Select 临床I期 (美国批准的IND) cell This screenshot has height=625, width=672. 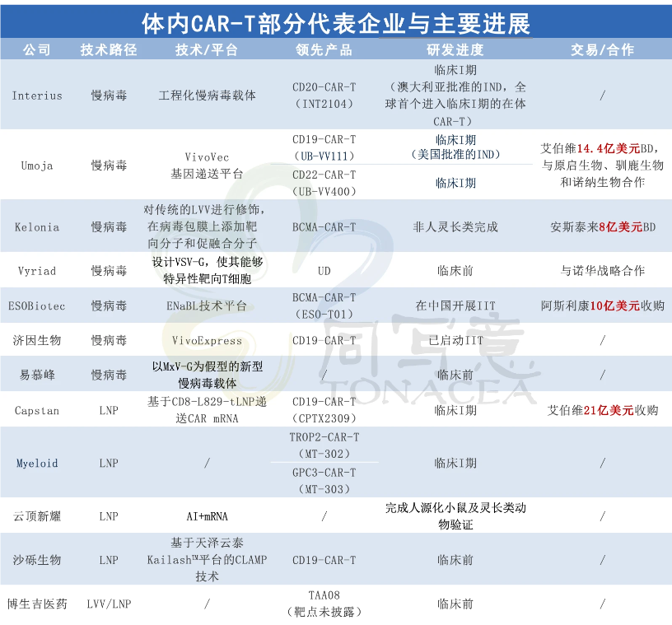pos(455,147)
